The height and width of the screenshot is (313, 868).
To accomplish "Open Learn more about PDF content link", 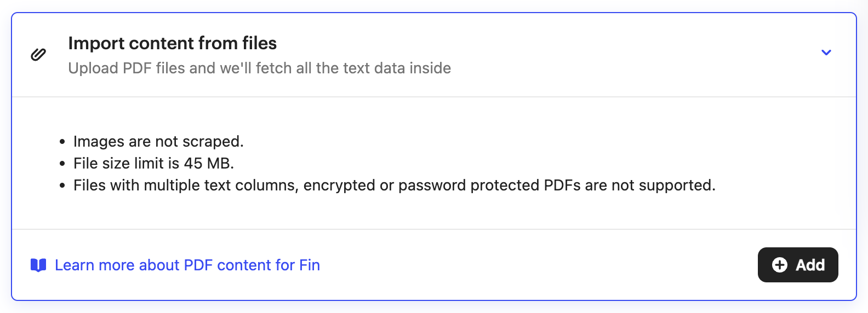I will coord(187,265).
